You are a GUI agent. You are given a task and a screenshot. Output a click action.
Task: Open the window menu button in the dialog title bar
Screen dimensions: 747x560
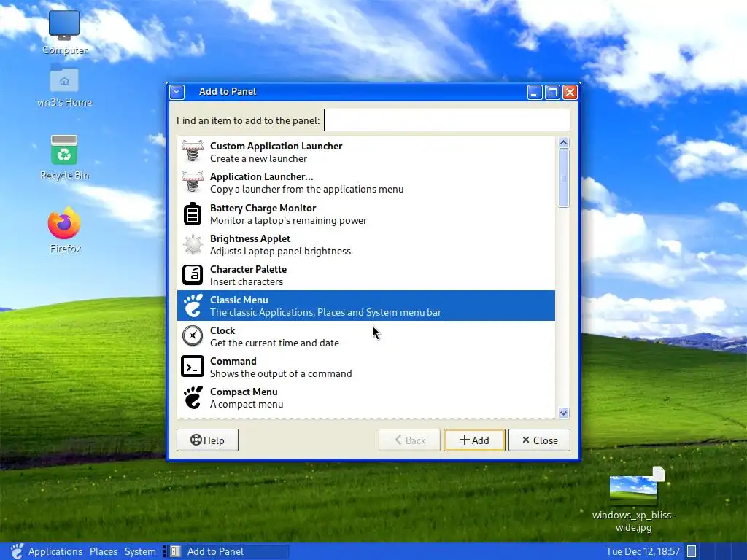pyautogui.click(x=177, y=92)
